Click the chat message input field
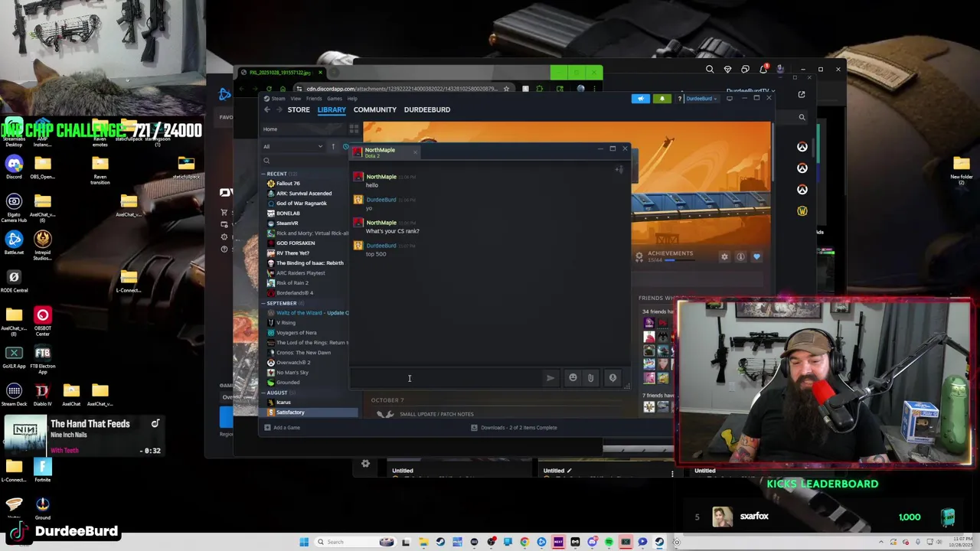 click(x=446, y=378)
